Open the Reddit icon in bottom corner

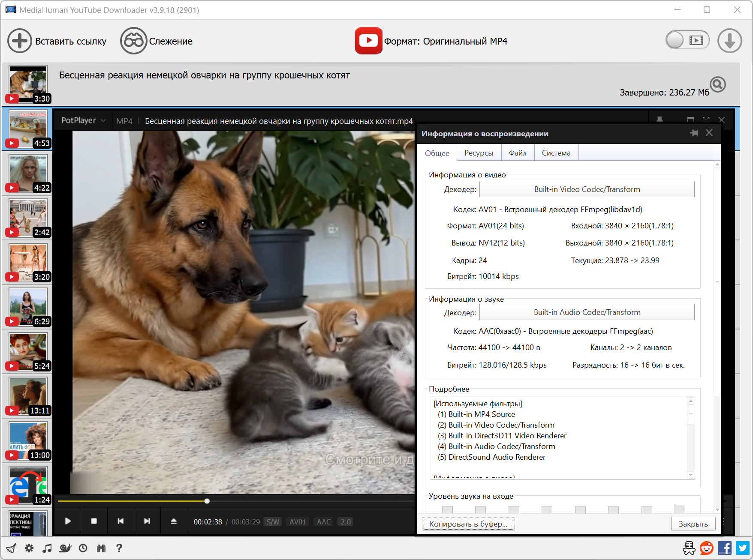[x=706, y=548]
